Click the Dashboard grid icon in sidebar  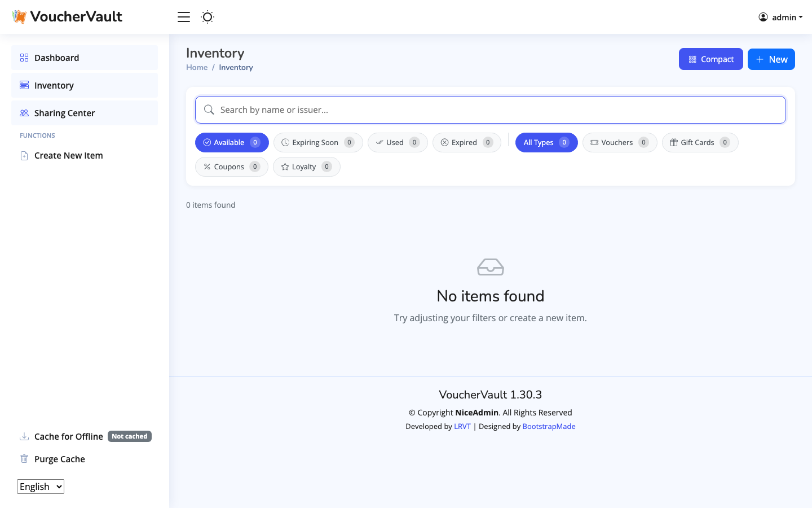pyautogui.click(x=24, y=58)
